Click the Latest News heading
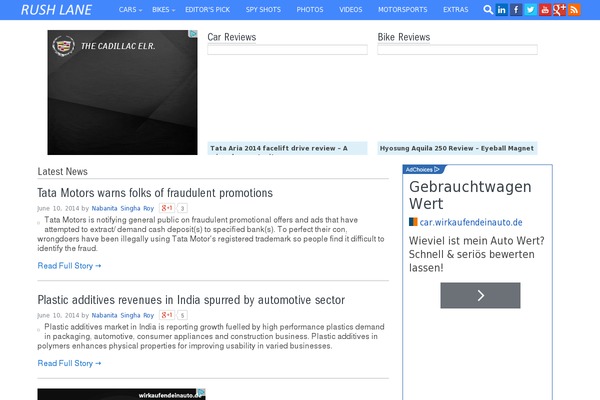 (x=62, y=171)
